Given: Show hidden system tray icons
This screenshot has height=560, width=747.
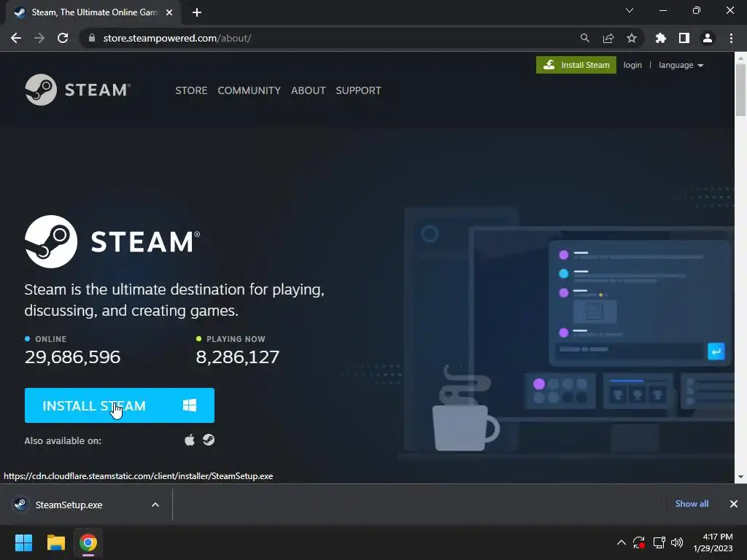Looking at the screenshot, I should coord(622,542).
